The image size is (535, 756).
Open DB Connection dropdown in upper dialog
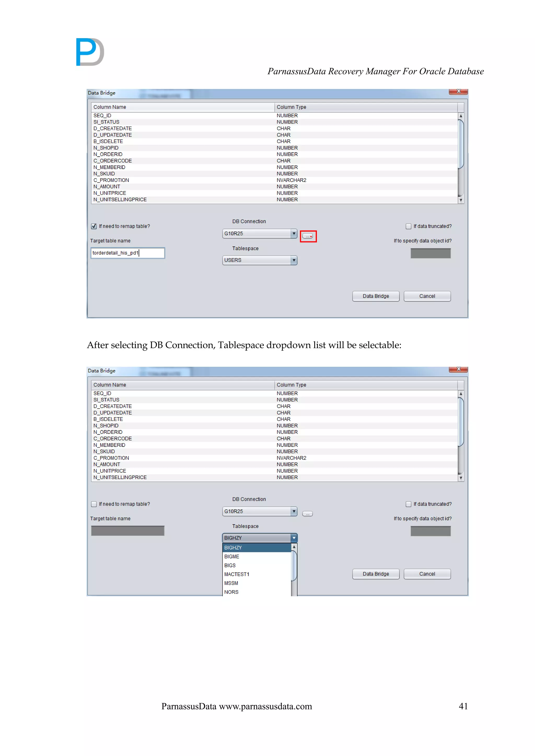click(x=260, y=233)
